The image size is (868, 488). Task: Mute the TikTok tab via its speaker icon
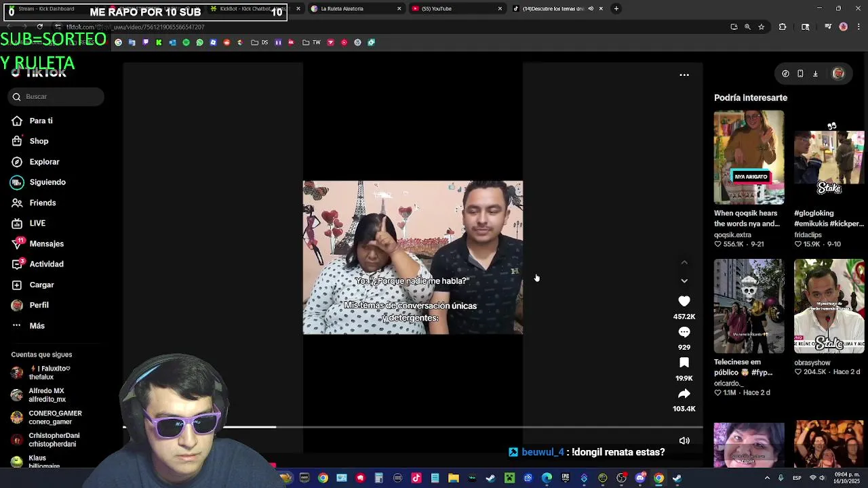coord(591,9)
